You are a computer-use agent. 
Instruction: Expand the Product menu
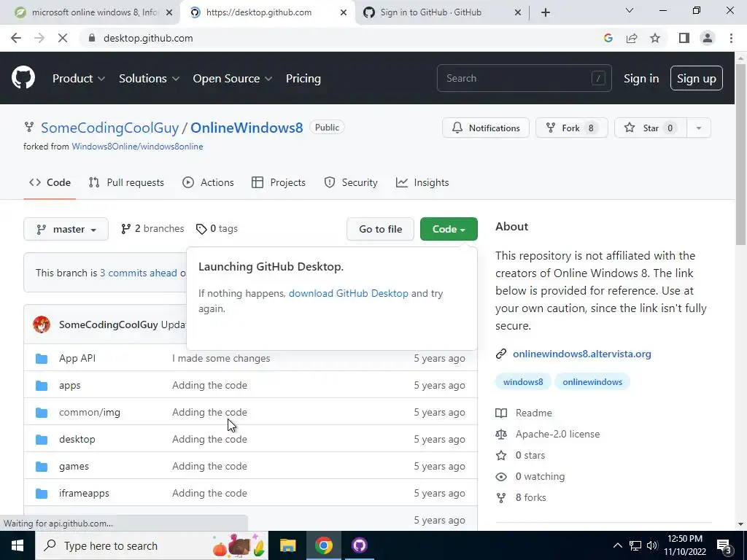pos(79,79)
